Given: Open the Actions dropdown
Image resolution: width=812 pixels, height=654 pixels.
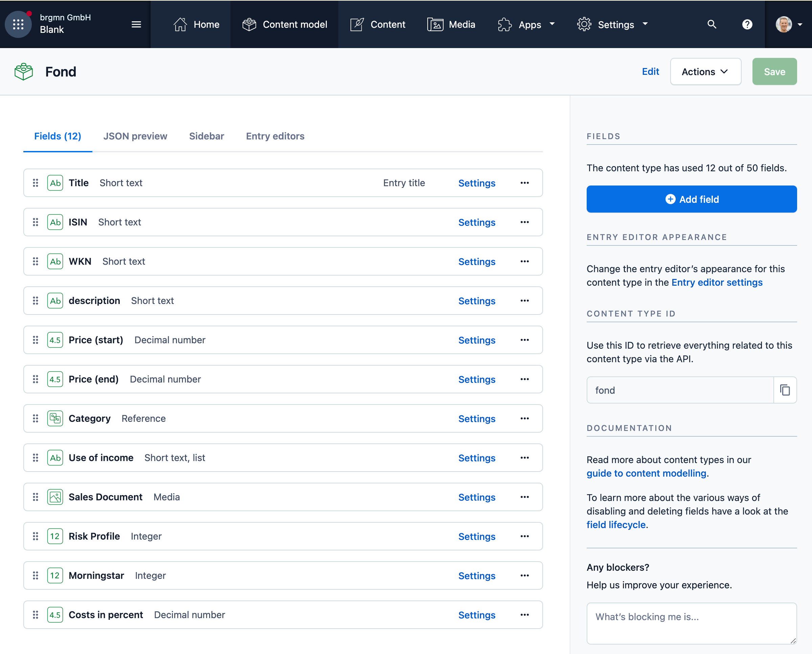Looking at the screenshot, I should click(705, 71).
